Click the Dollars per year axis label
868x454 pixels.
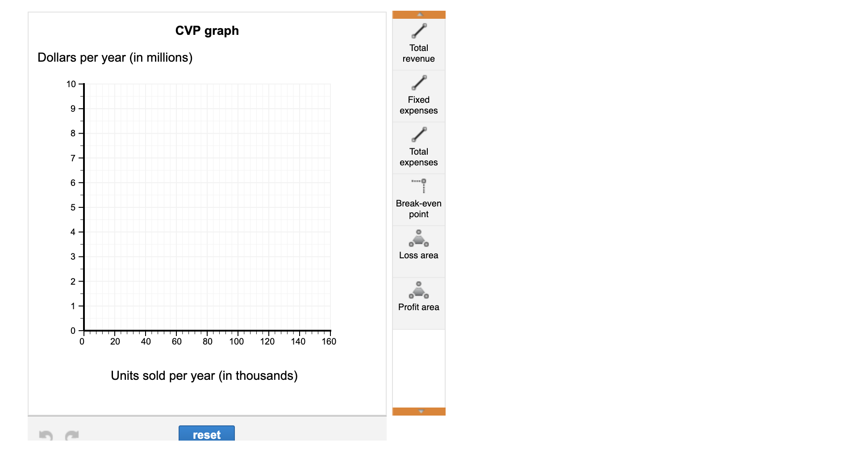[x=115, y=57]
